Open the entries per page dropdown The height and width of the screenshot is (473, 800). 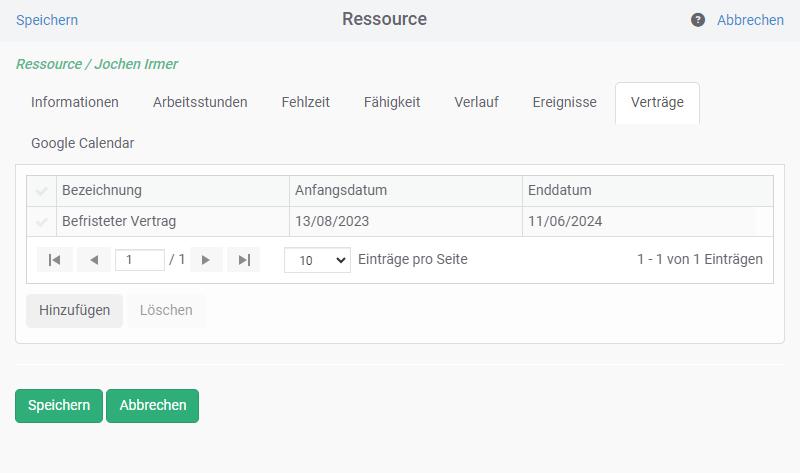(x=317, y=260)
